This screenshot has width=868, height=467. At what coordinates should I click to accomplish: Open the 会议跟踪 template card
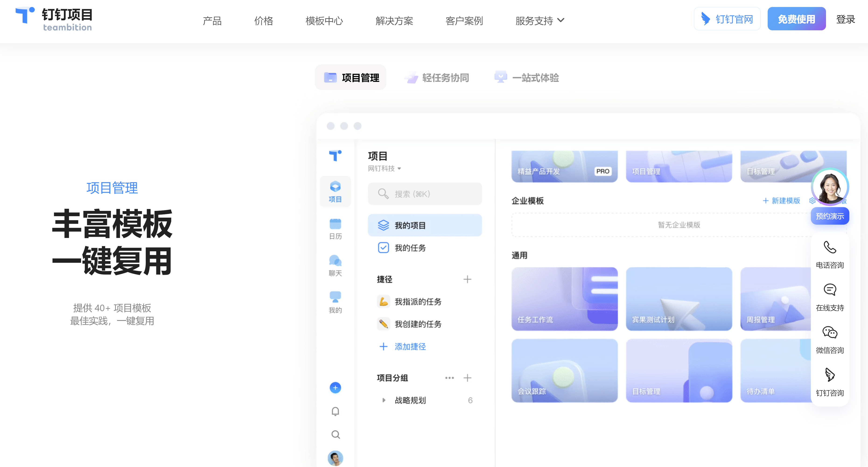[564, 371]
